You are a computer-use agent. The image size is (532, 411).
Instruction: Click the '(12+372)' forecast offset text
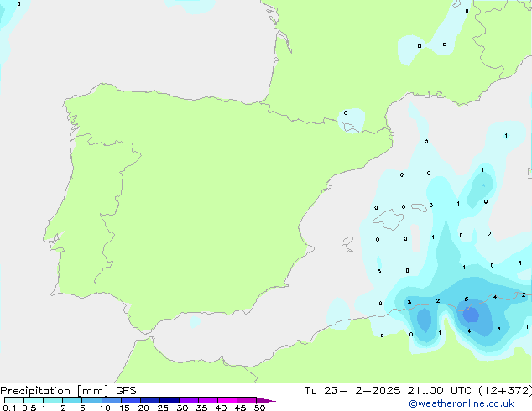(x=505, y=391)
